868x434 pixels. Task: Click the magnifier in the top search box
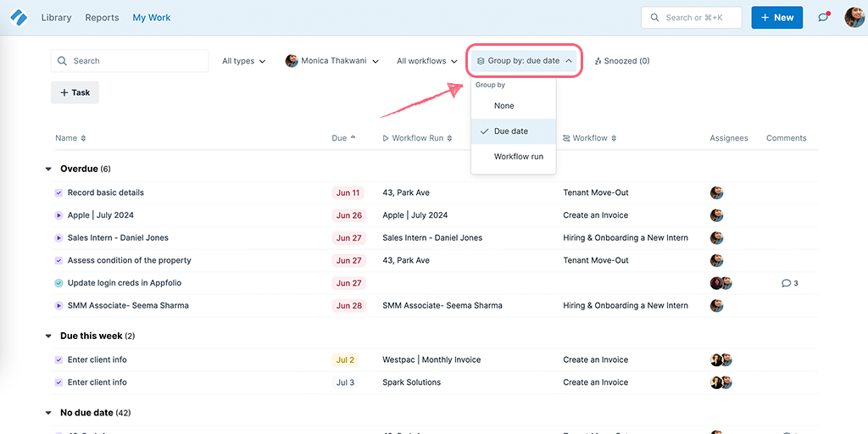655,18
